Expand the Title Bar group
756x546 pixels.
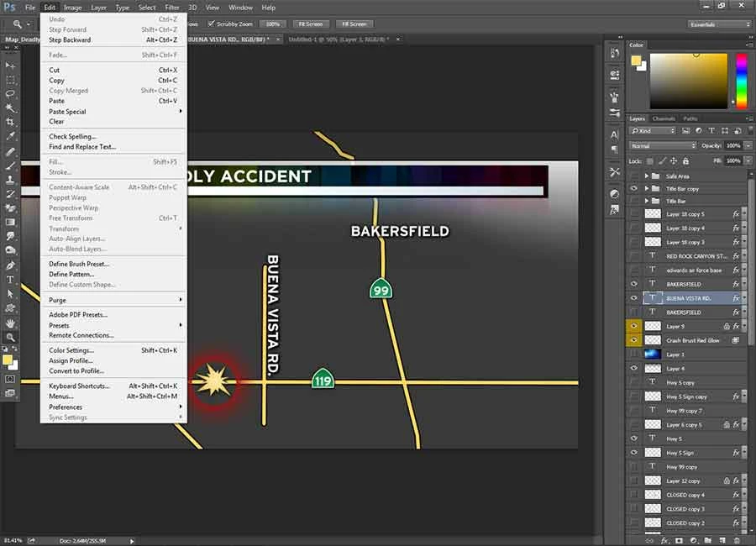click(647, 201)
